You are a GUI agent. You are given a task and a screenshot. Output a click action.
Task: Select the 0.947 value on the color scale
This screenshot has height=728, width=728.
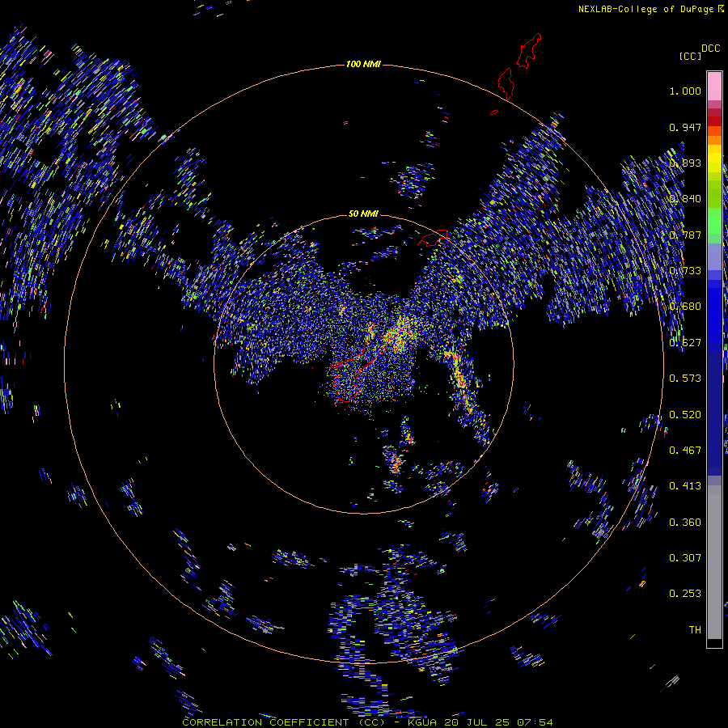685,127
